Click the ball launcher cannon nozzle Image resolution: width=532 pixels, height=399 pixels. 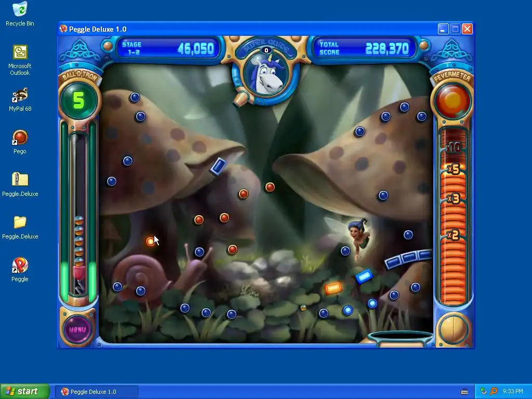pos(241,99)
